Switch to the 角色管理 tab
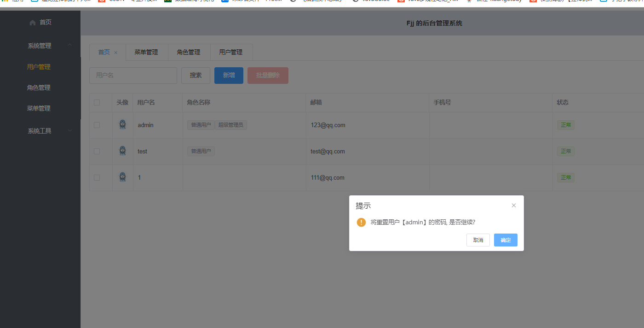The image size is (644, 328). pos(189,52)
